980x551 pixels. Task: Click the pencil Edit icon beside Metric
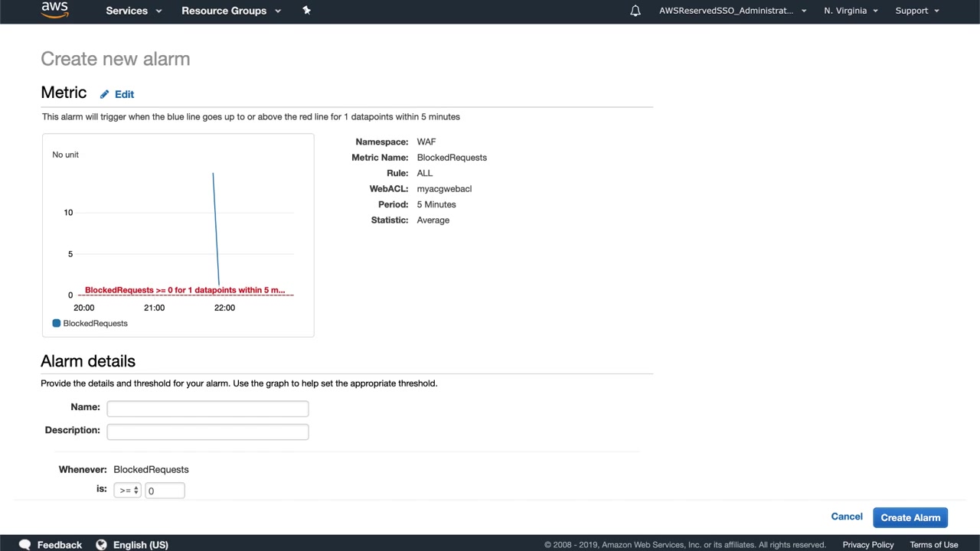(x=105, y=94)
